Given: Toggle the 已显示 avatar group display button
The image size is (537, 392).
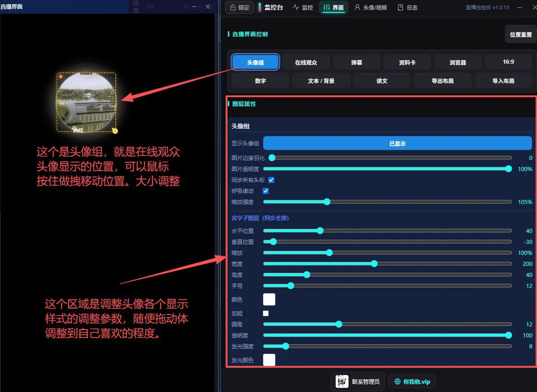Looking at the screenshot, I should point(397,144).
